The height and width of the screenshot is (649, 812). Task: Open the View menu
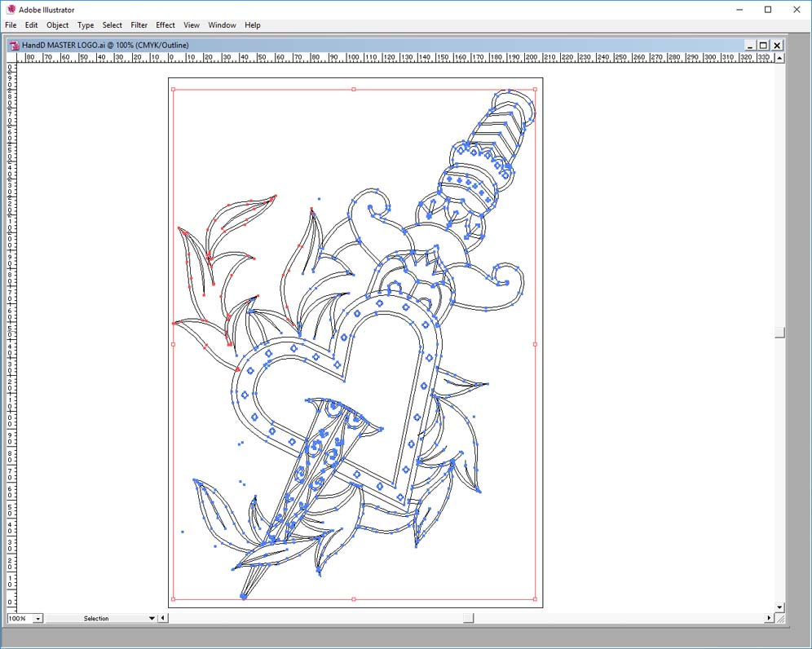[x=192, y=25]
